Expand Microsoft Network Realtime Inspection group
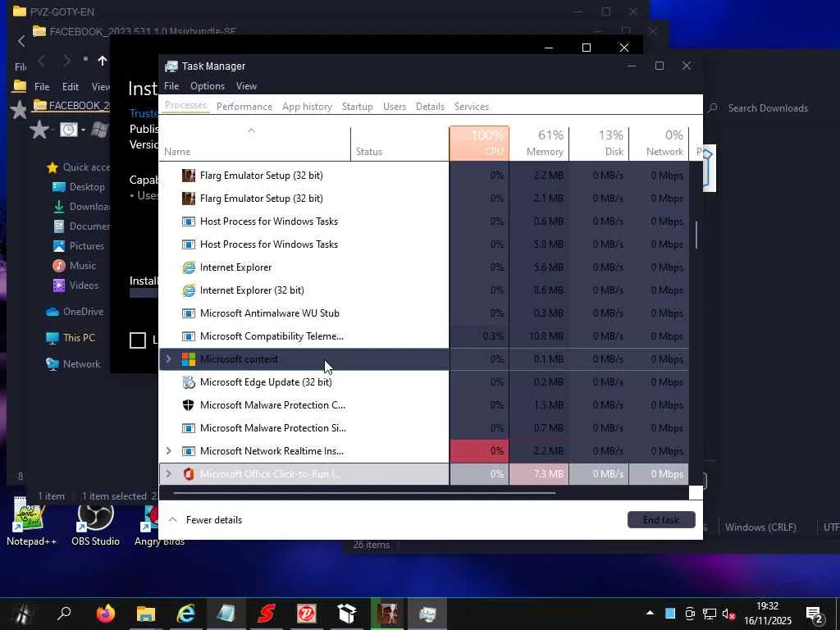 coord(168,451)
